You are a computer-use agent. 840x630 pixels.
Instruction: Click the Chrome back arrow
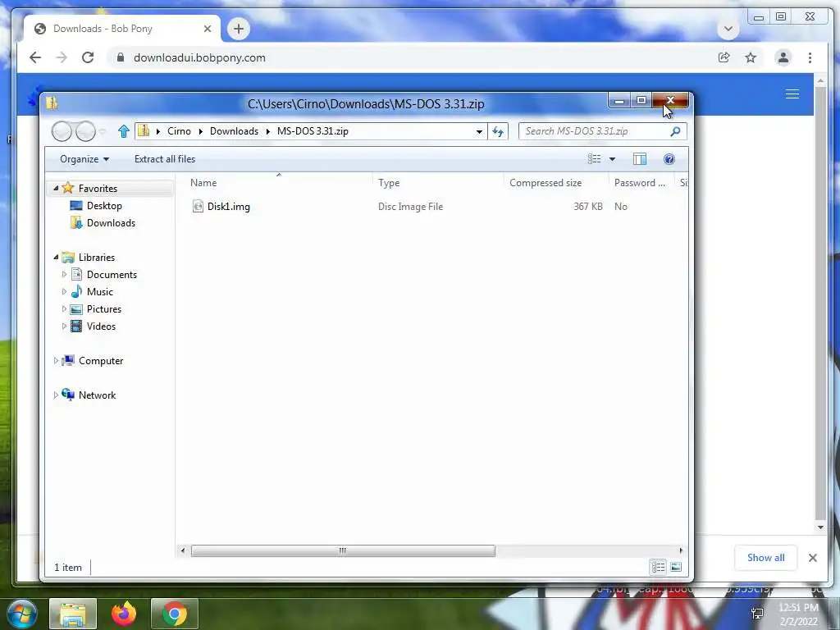35,57
